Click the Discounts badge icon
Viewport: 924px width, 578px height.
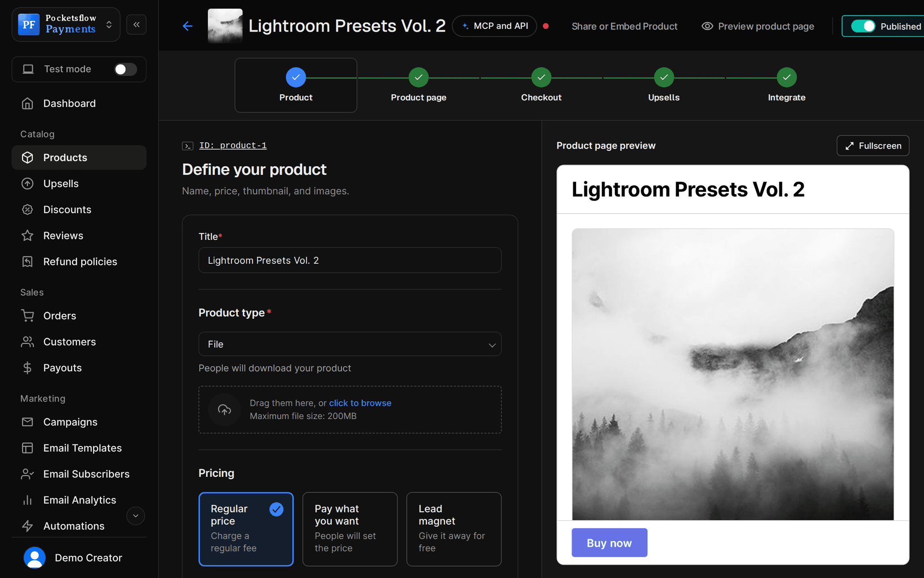(28, 210)
